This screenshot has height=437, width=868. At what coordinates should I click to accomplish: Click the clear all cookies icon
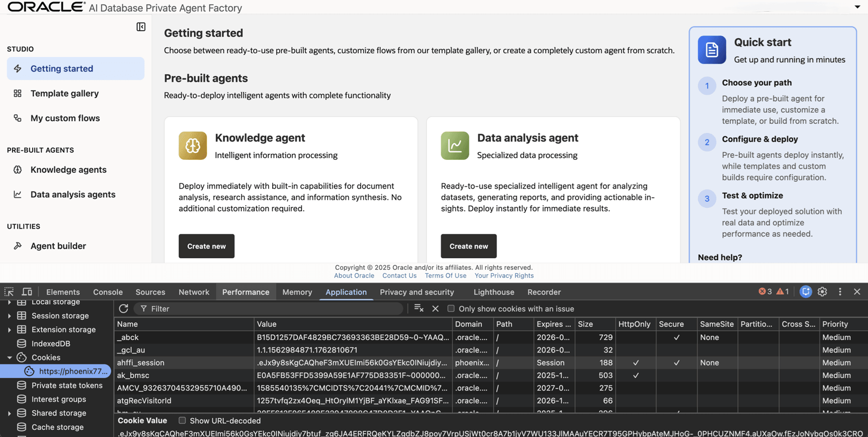click(419, 308)
